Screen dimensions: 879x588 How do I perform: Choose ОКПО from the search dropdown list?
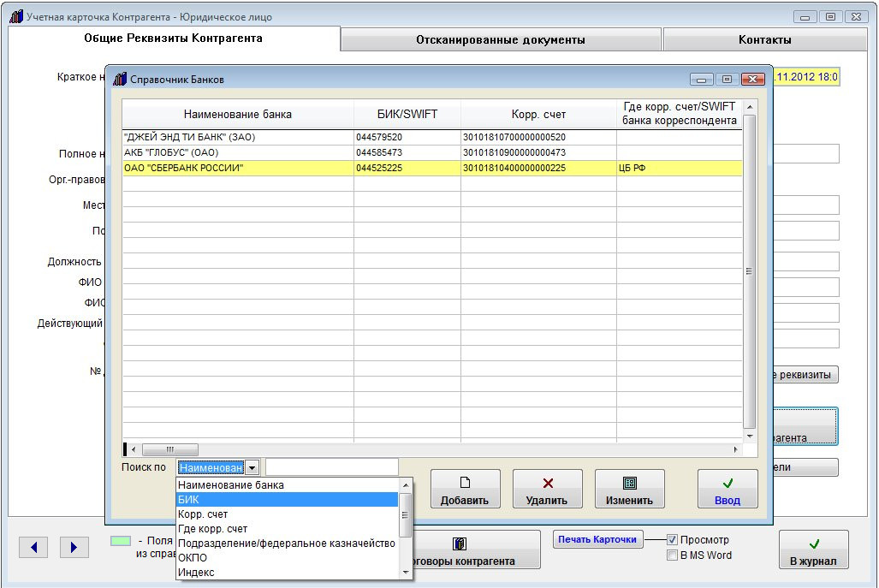[x=287, y=557]
